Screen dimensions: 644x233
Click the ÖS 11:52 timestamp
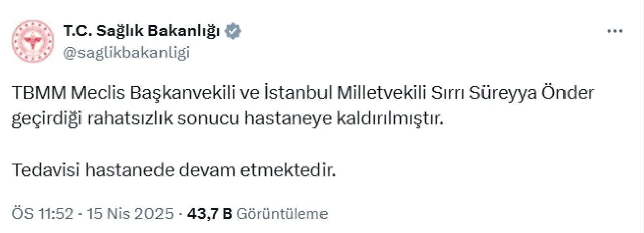[42, 214]
